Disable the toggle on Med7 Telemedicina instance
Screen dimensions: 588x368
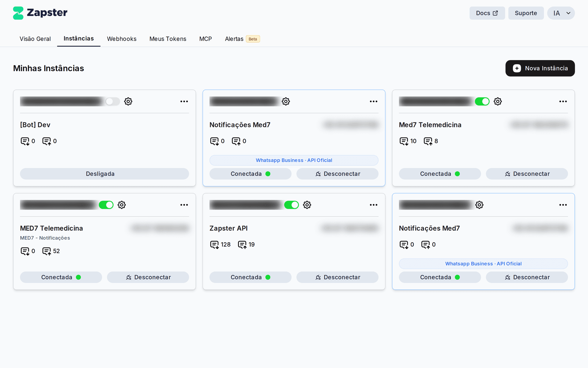(482, 101)
